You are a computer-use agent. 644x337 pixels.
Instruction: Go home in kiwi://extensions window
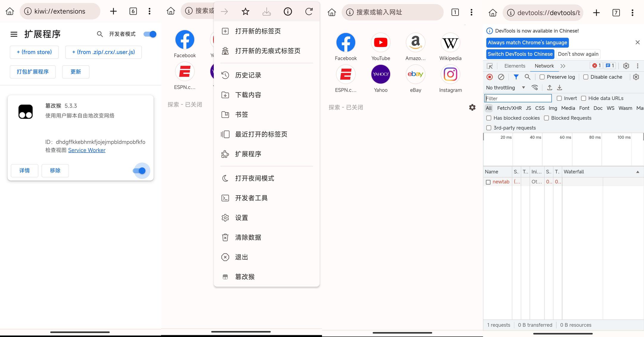(x=10, y=11)
